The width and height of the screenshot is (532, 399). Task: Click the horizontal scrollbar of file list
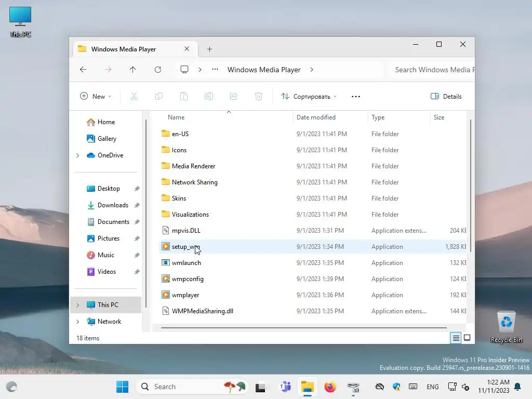(x=303, y=328)
